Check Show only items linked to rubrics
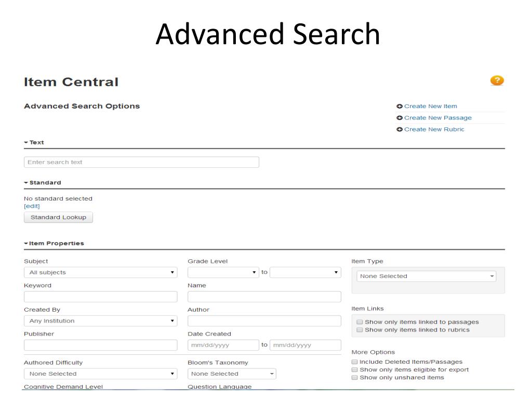The image size is (532, 399). coord(360,330)
